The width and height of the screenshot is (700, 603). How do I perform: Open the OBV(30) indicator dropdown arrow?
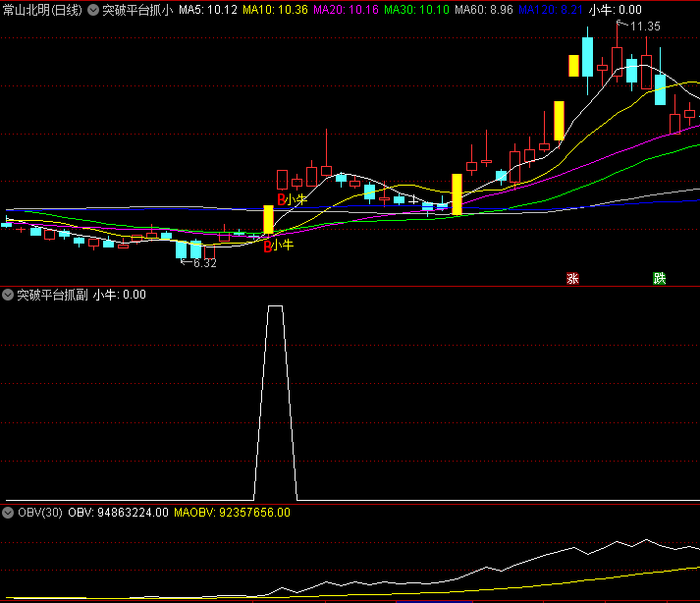(x=8, y=513)
